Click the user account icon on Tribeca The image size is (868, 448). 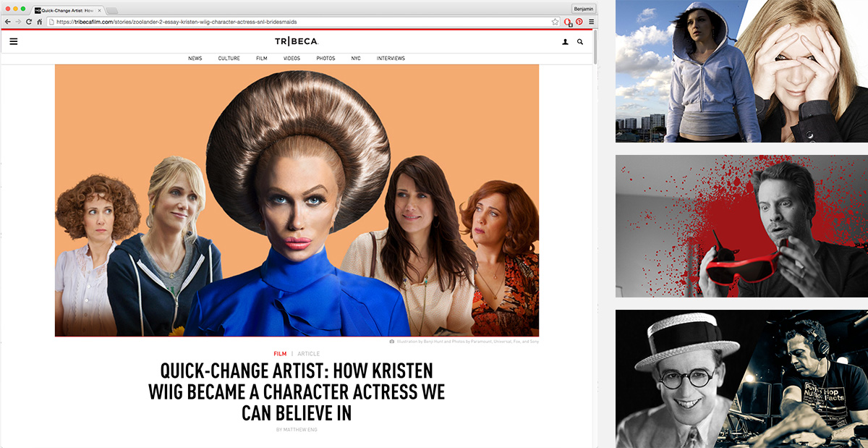coord(565,42)
